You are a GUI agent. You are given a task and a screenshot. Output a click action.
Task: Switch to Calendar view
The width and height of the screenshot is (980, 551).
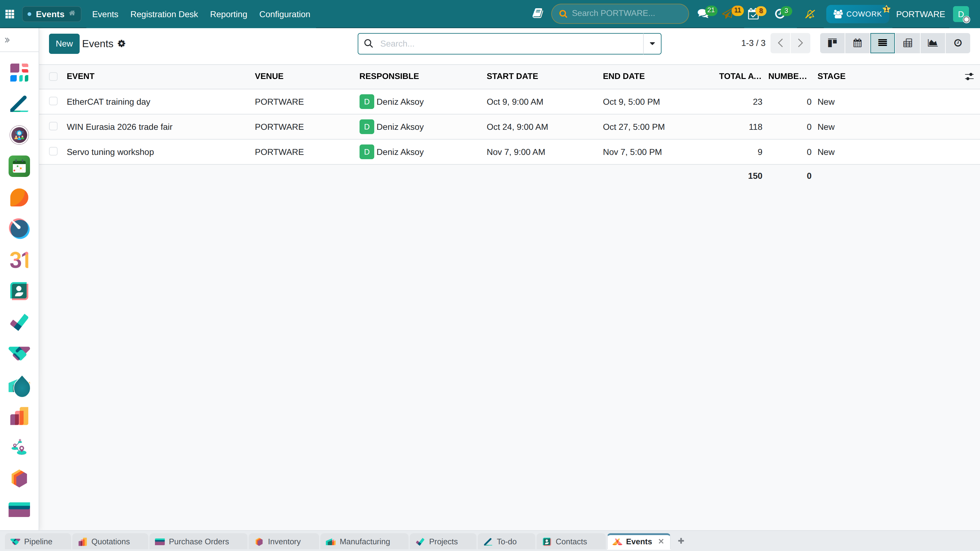pyautogui.click(x=857, y=43)
